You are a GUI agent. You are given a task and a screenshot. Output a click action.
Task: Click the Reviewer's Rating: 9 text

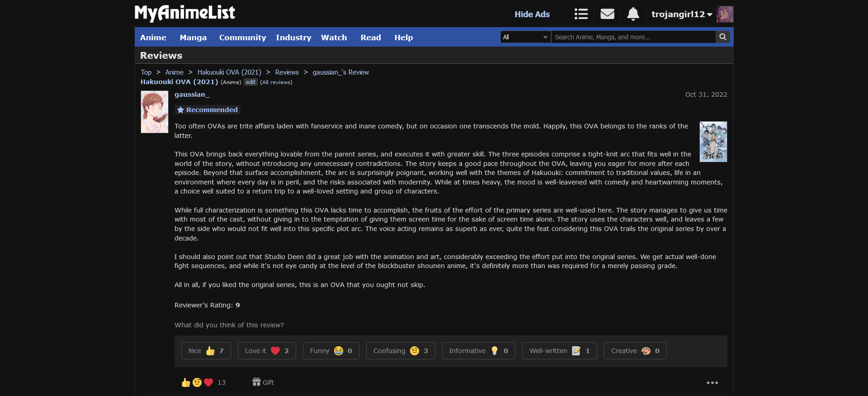click(x=207, y=305)
